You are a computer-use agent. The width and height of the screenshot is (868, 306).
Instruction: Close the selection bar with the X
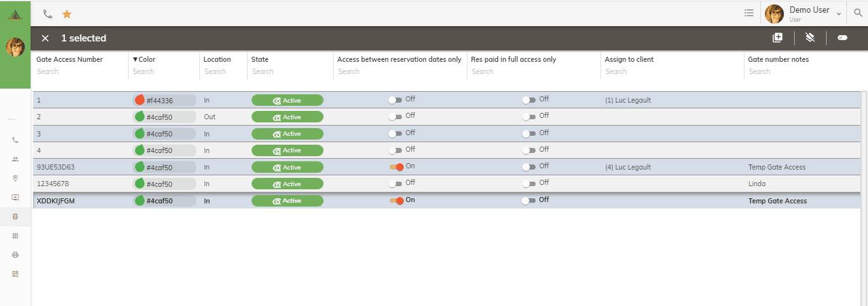tap(45, 38)
